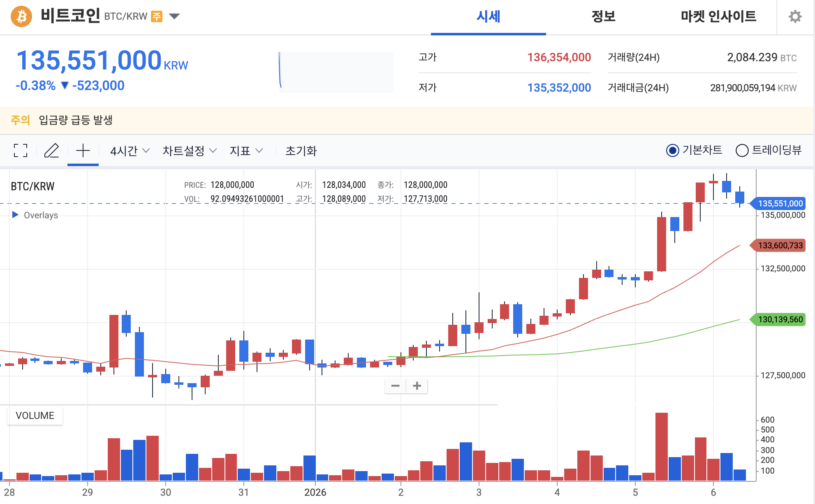Open the 차트설정 chart settings dropdown
This screenshot has width=815, height=504.
pos(188,151)
